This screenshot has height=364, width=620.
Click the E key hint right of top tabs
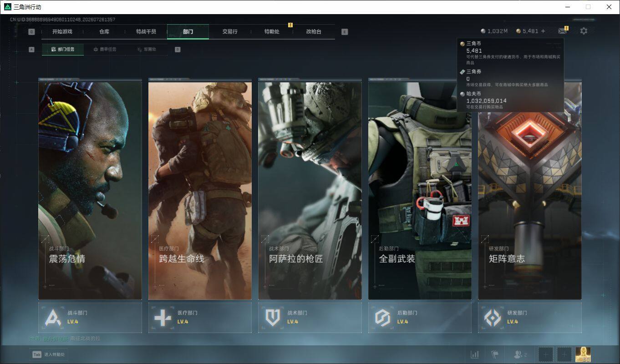345,32
